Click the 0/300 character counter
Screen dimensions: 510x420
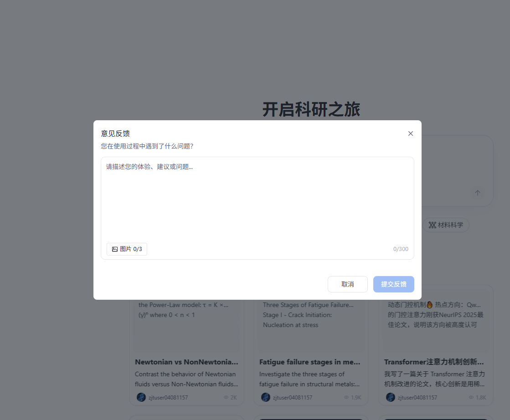coord(401,249)
